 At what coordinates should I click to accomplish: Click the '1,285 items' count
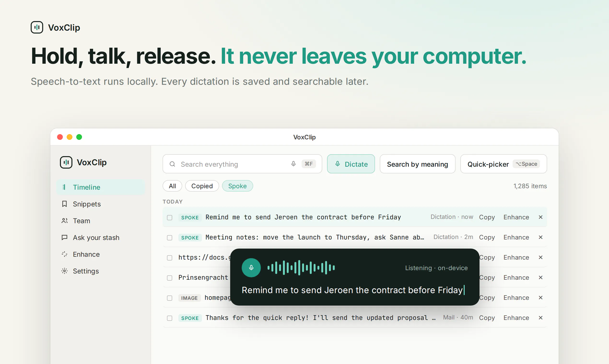coord(530,186)
